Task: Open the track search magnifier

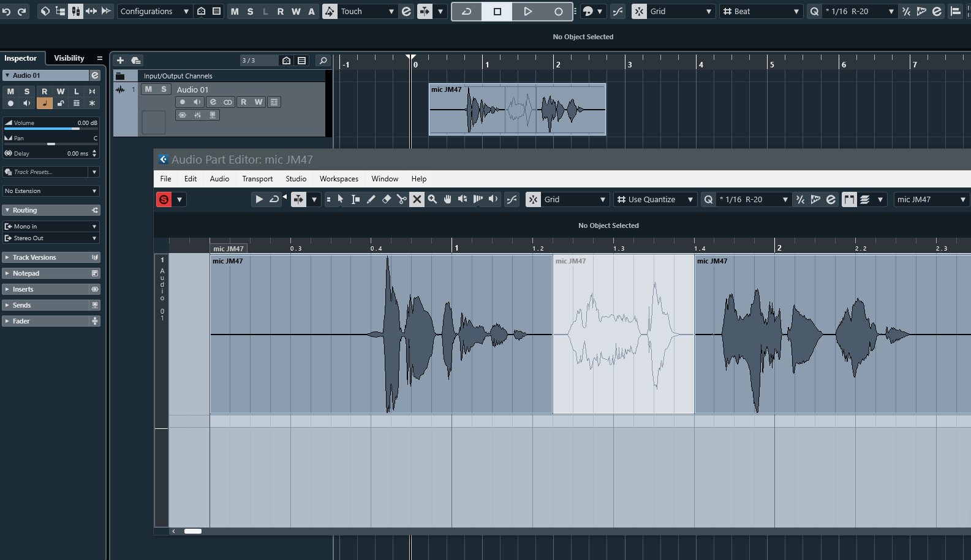Action: 323,60
